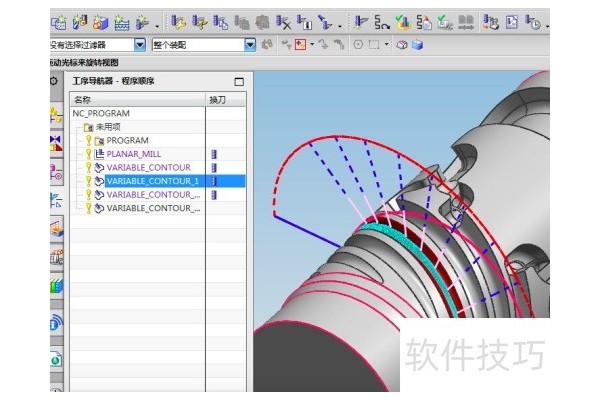Click the Delete Object icon with X
The width and height of the screenshot is (600, 400).
283,23
